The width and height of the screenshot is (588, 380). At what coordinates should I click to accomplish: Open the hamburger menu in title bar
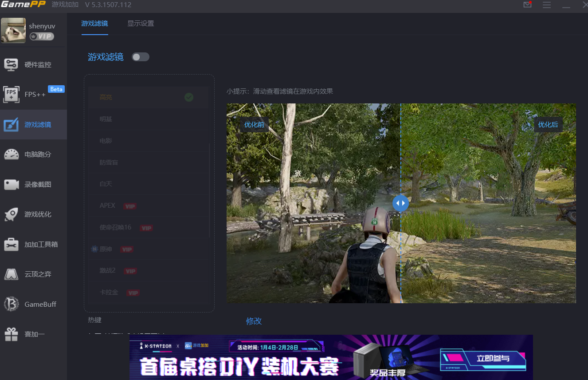point(547,5)
